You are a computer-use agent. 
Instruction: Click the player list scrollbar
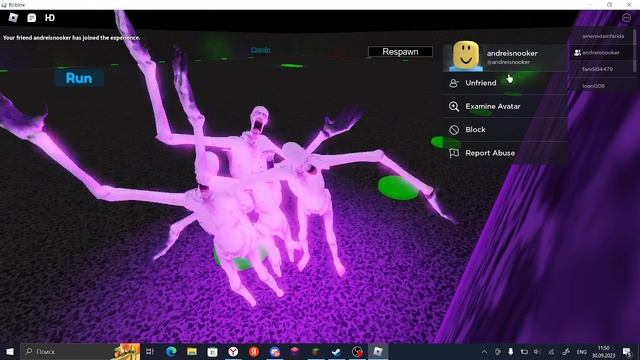(634, 51)
